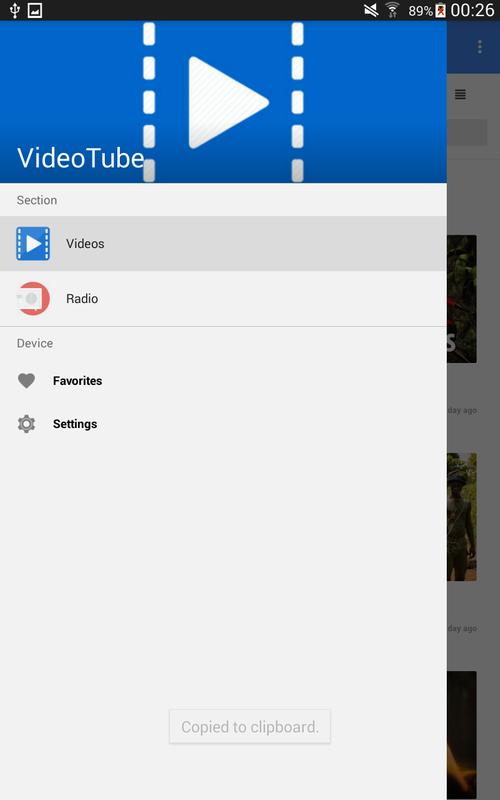Tap the three-dot overflow menu icon

coord(480,47)
